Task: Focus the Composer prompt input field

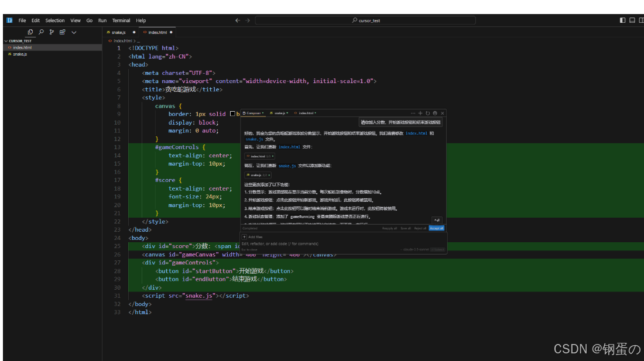Action: point(343,243)
